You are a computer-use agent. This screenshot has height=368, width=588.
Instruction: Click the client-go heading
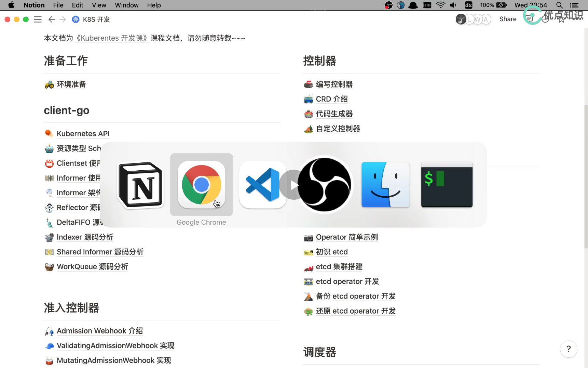pyautogui.click(x=67, y=110)
